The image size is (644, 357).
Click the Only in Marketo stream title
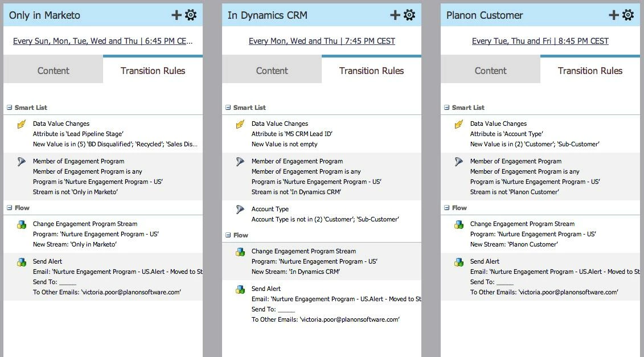44,15
